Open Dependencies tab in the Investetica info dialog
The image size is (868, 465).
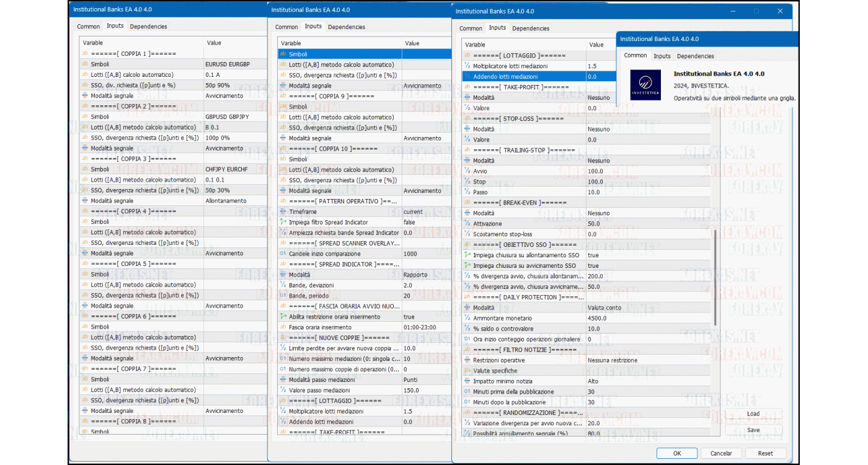coord(695,56)
